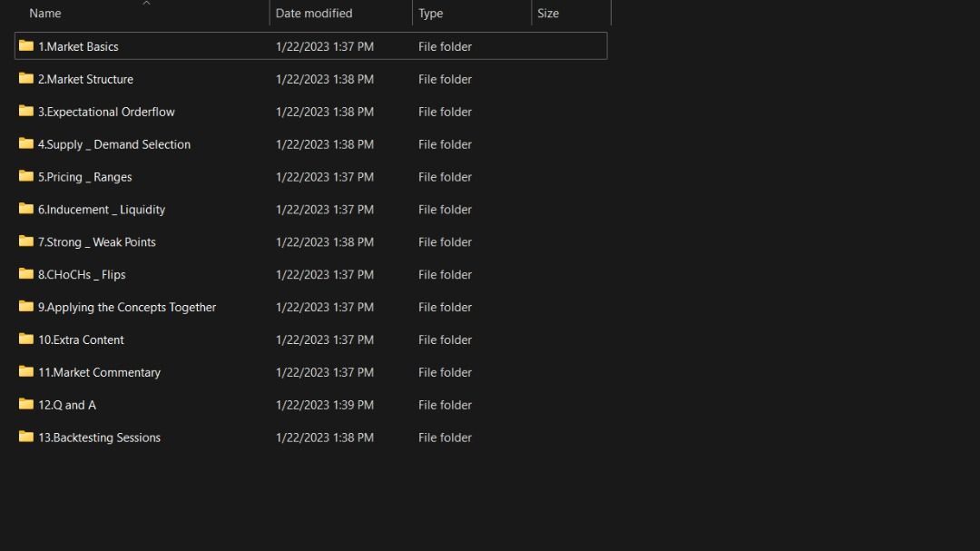
Task: Click the Type column header
Action: click(x=431, y=14)
